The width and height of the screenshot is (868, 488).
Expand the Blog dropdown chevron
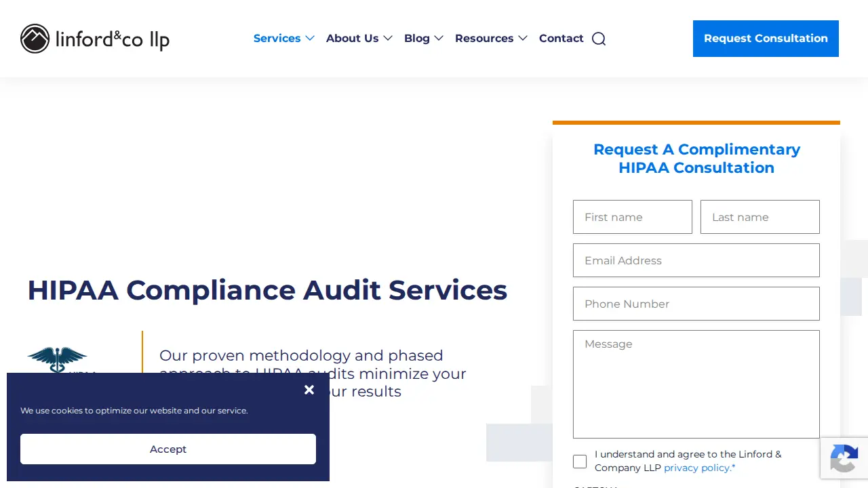[439, 39]
